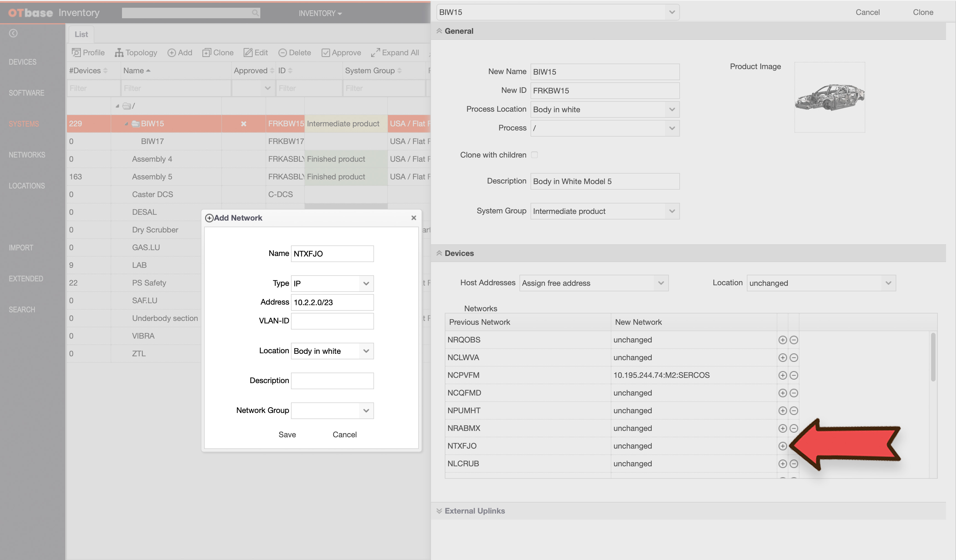The width and height of the screenshot is (956, 560).
Task: Click the search magnifier icon in the header
Action: pyautogui.click(x=255, y=13)
